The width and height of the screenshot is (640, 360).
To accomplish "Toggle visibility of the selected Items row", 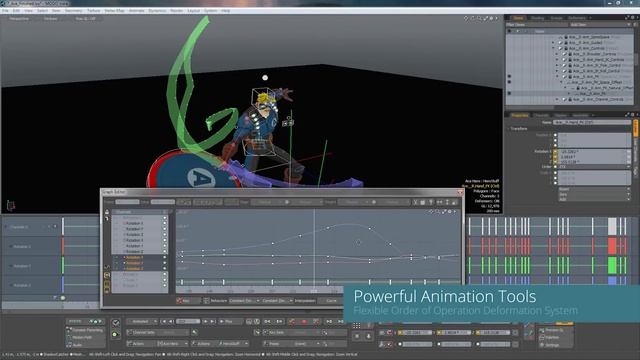I will 509,93.
